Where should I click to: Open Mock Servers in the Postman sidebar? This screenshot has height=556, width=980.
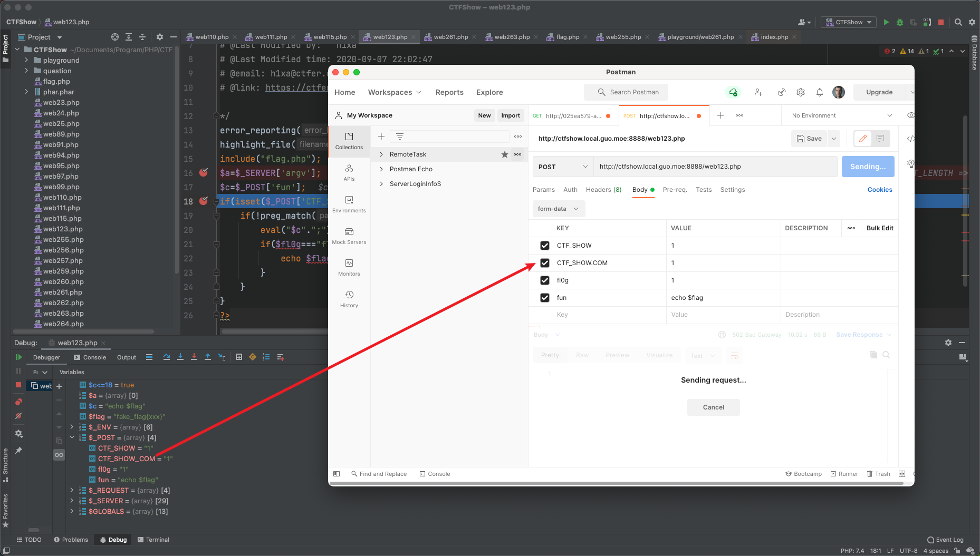(x=349, y=236)
